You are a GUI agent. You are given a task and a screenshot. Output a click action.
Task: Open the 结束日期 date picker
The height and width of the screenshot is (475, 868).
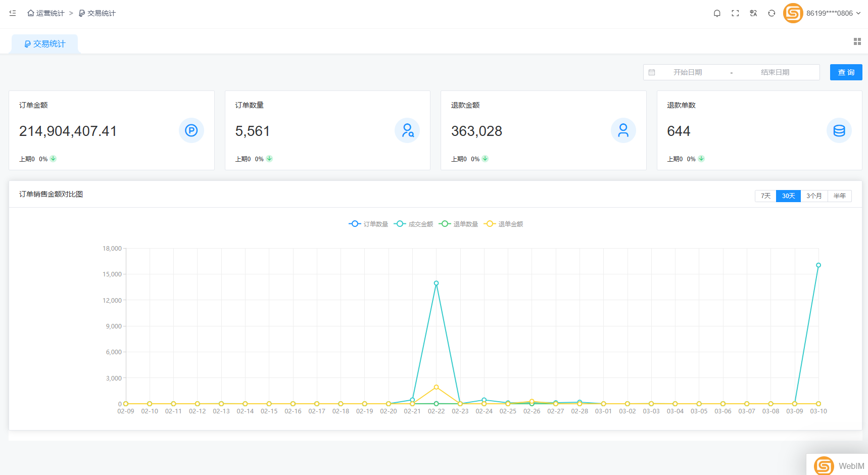[775, 72]
